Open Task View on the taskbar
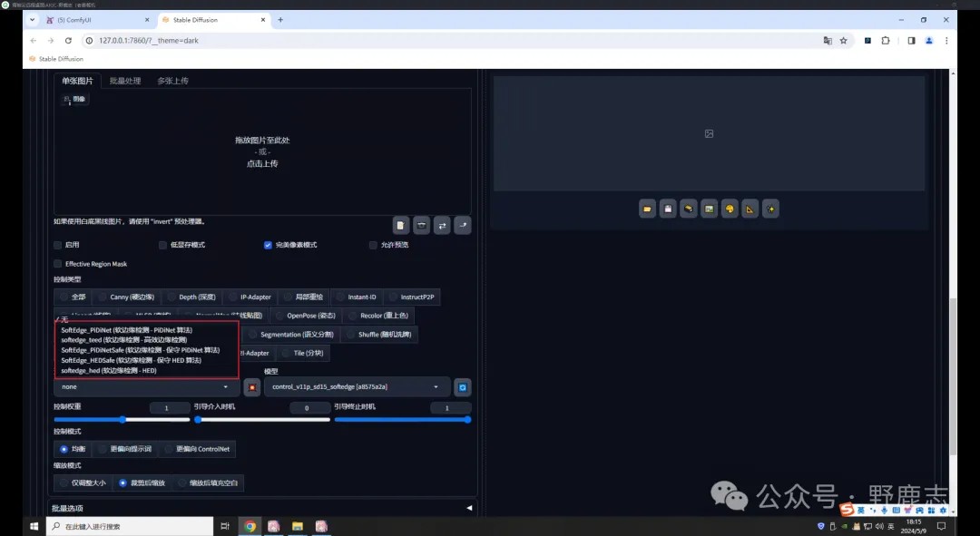Viewport: 980px width, 536px height. tap(225, 527)
